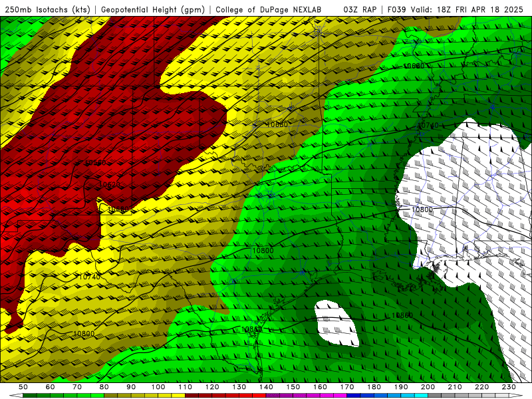
Task: Click the 'Geopotential Height (gpm)' header label
Action: tap(153, 9)
